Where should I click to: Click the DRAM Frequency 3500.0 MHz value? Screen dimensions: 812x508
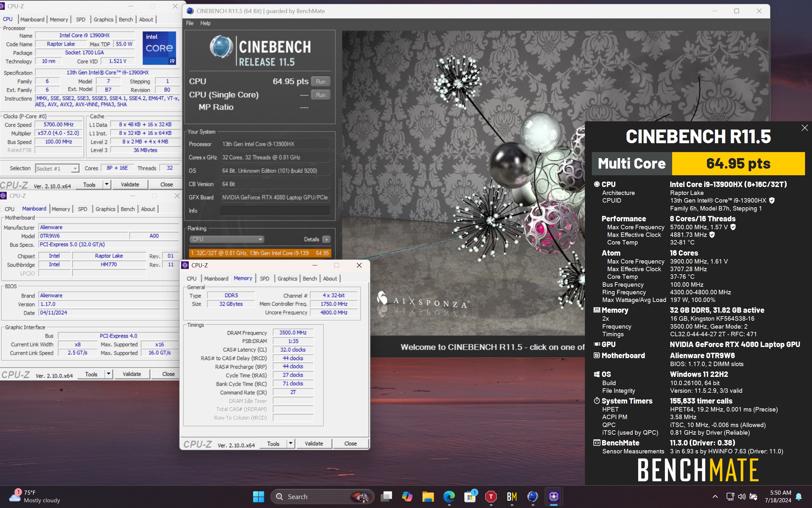(293, 333)
